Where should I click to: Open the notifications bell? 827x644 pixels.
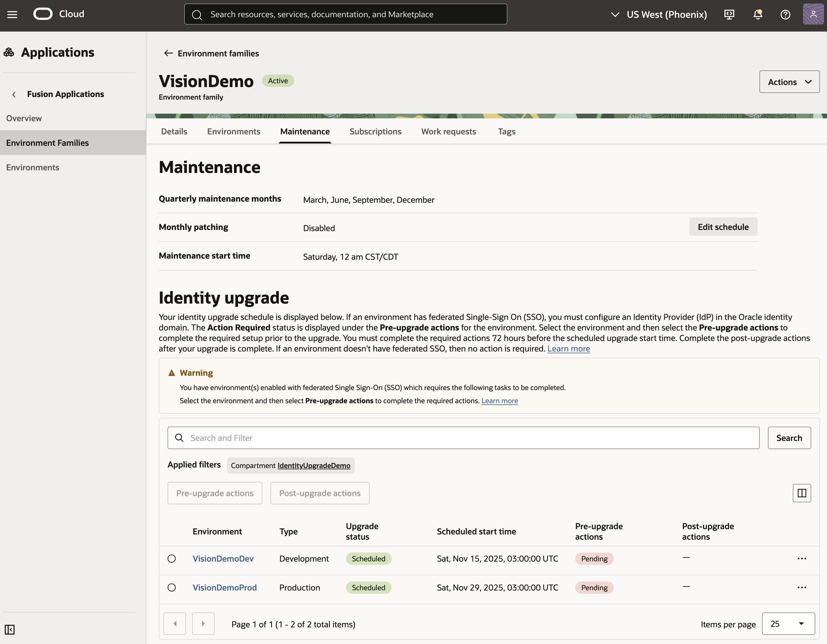pos(757,14)
